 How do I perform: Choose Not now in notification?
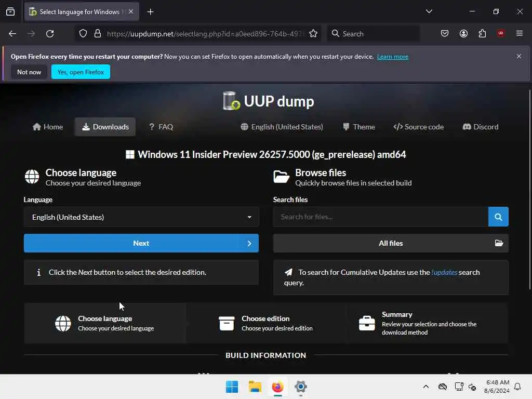click(x=29, y=72)
